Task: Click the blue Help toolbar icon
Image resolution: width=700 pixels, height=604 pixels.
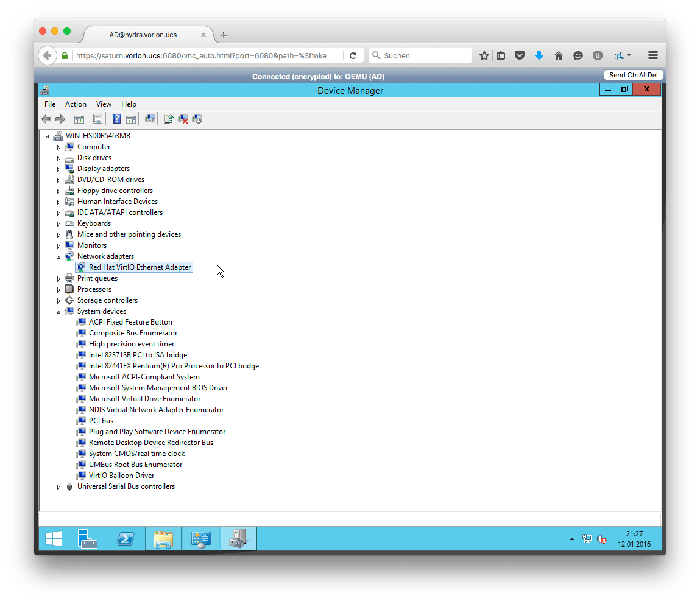Action: pyautogui.click(x=116, y=119)
